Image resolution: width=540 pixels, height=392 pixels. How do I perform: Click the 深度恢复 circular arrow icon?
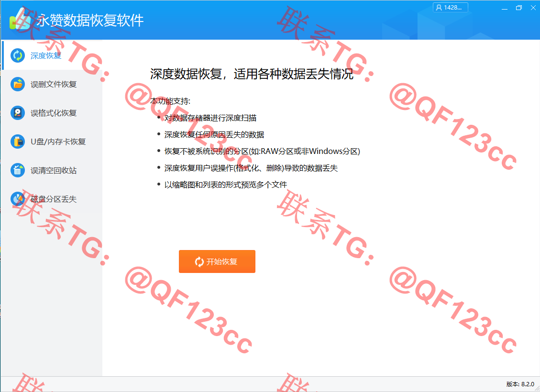[18, 55]
